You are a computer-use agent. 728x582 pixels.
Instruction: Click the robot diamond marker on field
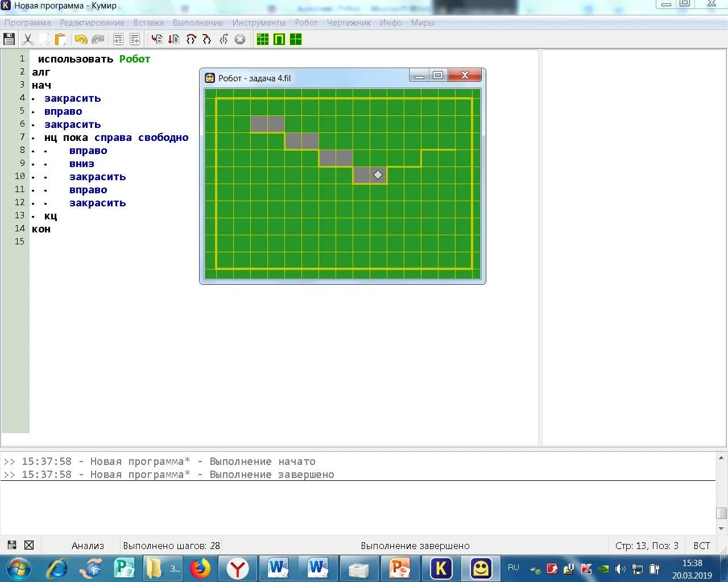(x=378, y=175)
